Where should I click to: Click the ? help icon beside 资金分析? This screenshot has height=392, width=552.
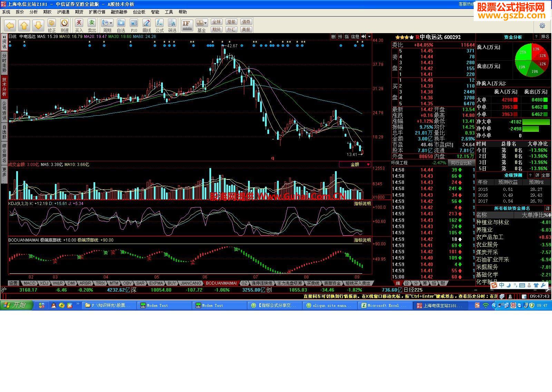[536, 37]
